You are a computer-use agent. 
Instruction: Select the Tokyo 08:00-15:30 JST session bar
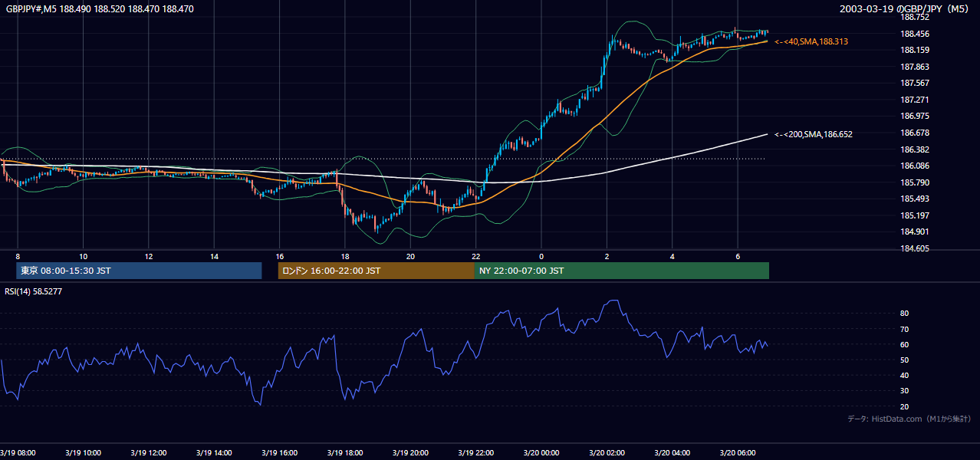139,271
